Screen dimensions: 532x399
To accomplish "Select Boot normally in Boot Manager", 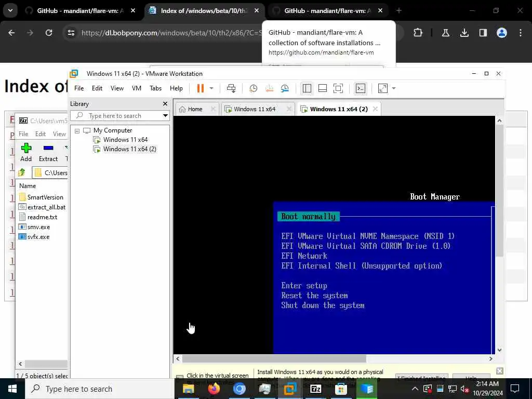I will (x=308, y=217).
